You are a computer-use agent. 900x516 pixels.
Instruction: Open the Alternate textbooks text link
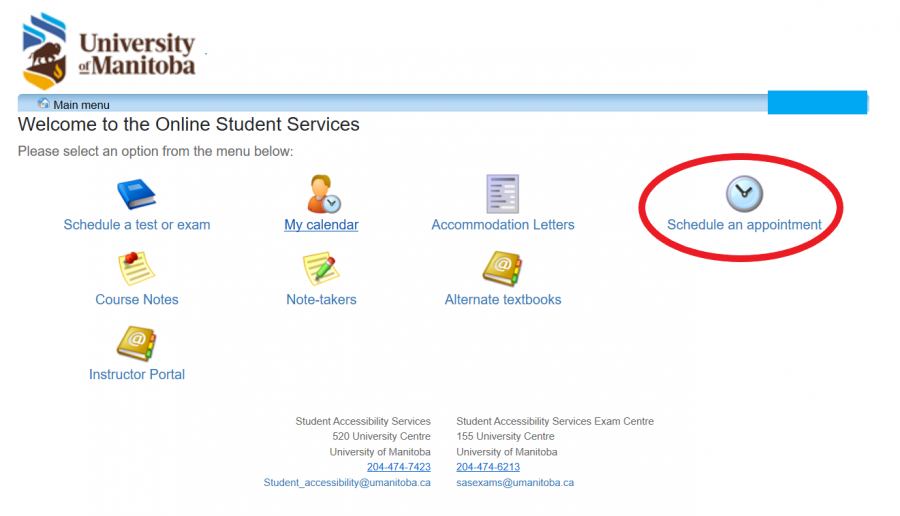point(503,300)
